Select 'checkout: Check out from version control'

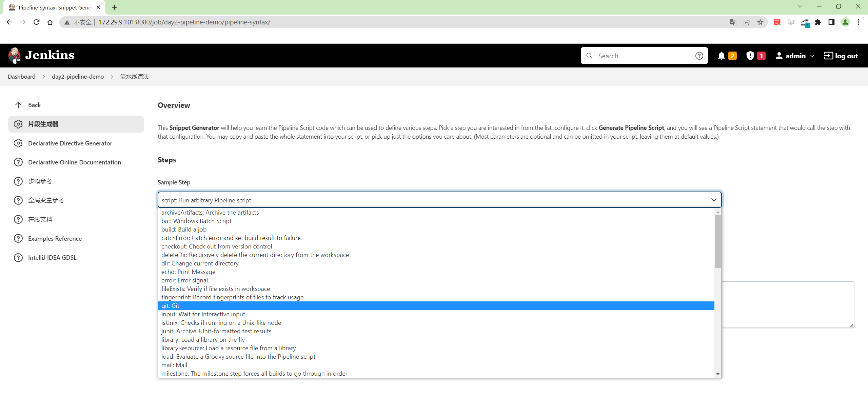tap(436, 246)
